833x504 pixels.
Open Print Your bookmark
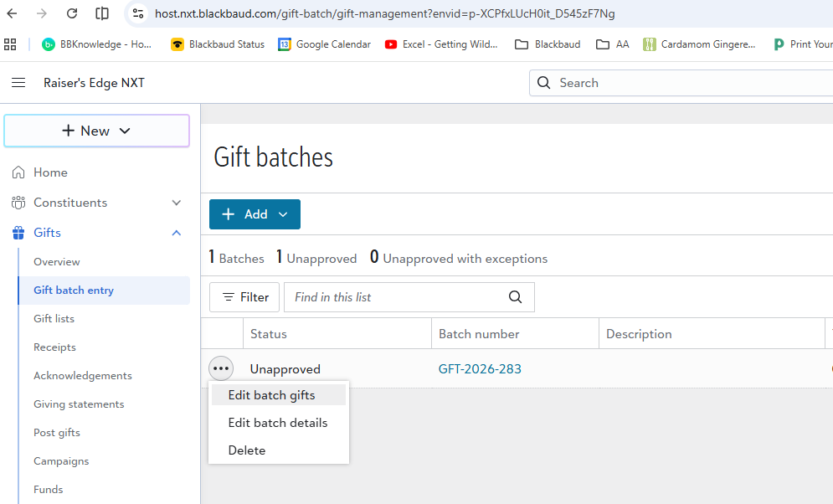point(803,44)
